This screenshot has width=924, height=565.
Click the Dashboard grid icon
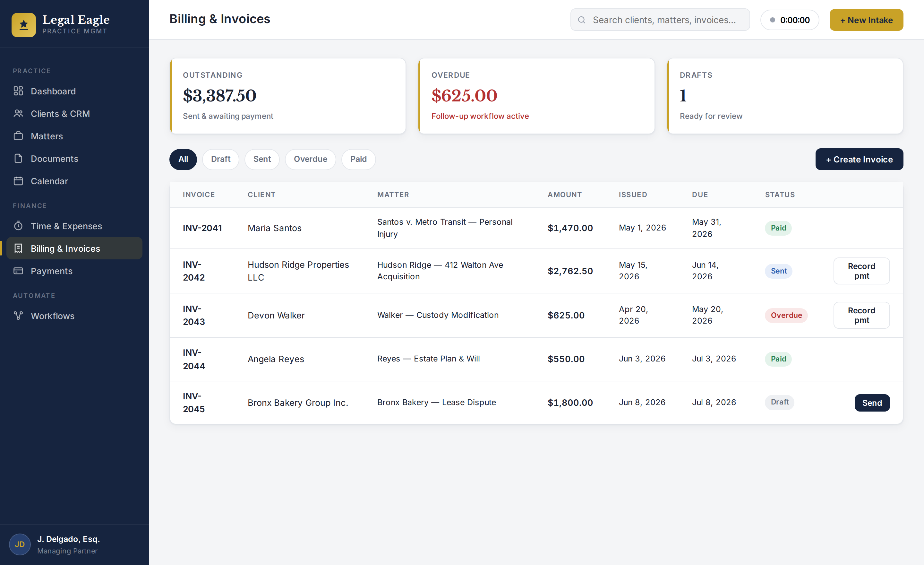tap(18, 91)
